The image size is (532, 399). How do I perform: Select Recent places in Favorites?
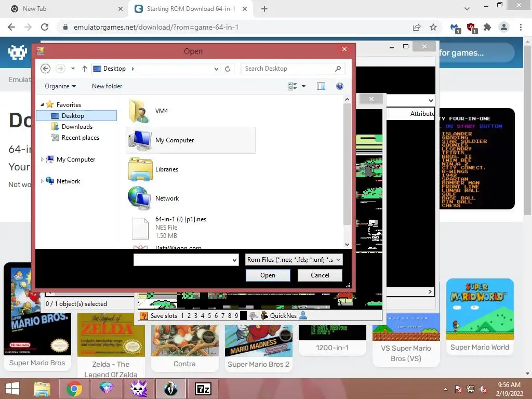pyautogui.click(x=81, y=137)
